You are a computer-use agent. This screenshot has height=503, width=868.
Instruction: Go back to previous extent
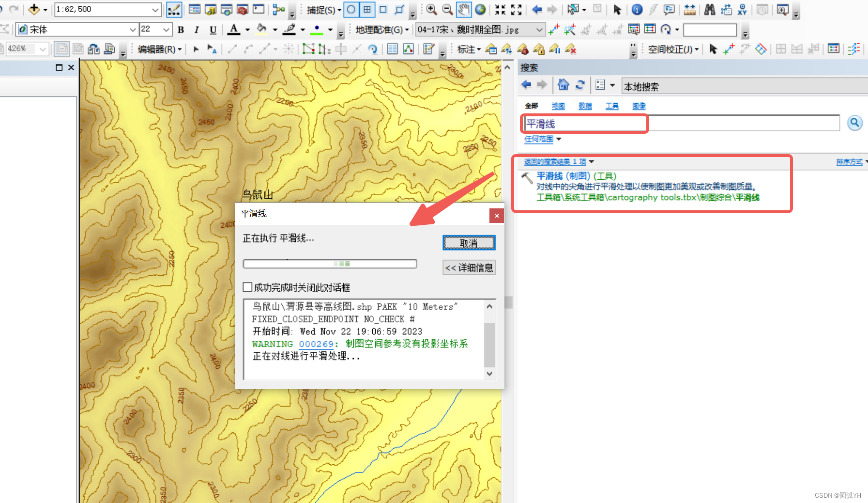[x=536, y=9]
